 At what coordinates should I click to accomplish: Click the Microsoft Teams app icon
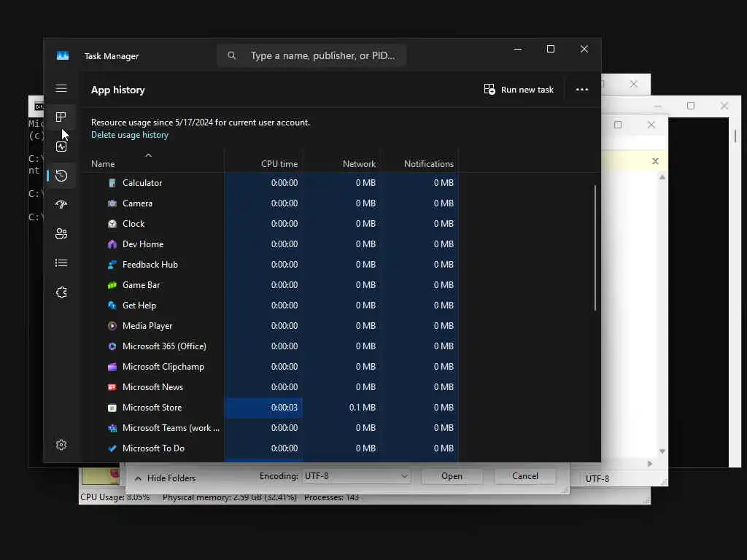click(x=112, y=428)
